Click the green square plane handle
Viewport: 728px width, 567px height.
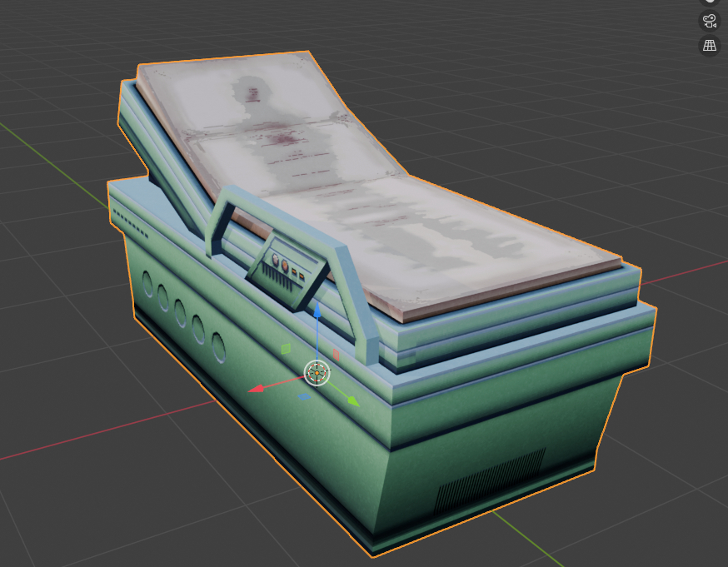[x=285, y=349]
